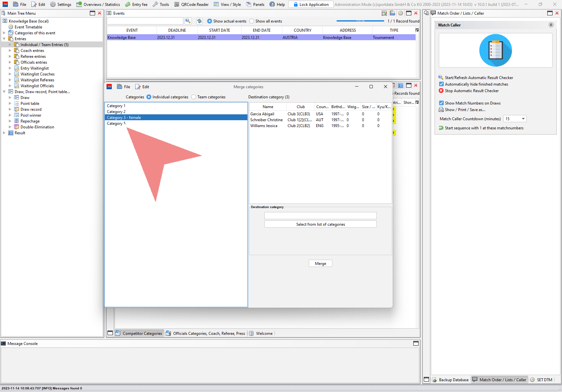Switch to Officials Categories tab
Viewport: 562px width, 392px height.
(206, 334)
